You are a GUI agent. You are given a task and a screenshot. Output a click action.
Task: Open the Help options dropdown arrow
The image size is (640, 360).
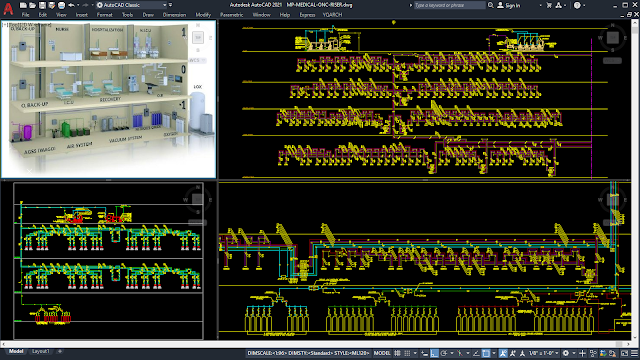point(584,5)
